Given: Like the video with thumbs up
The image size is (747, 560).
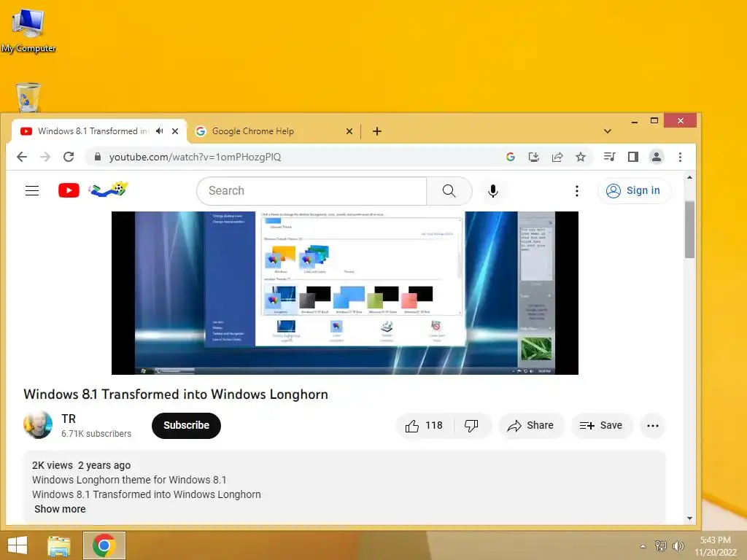Looking at the screenshot, I should tap(424, 426).
